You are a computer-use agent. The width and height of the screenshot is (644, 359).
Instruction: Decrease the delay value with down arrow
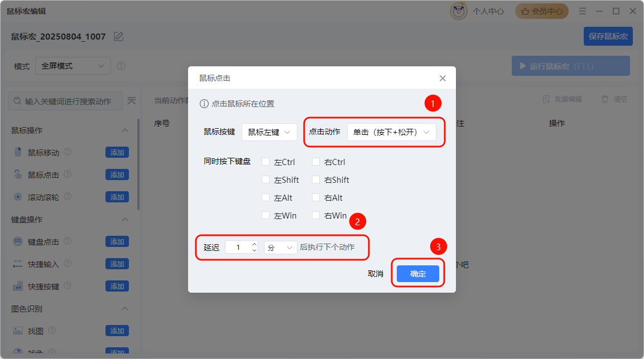254,250
